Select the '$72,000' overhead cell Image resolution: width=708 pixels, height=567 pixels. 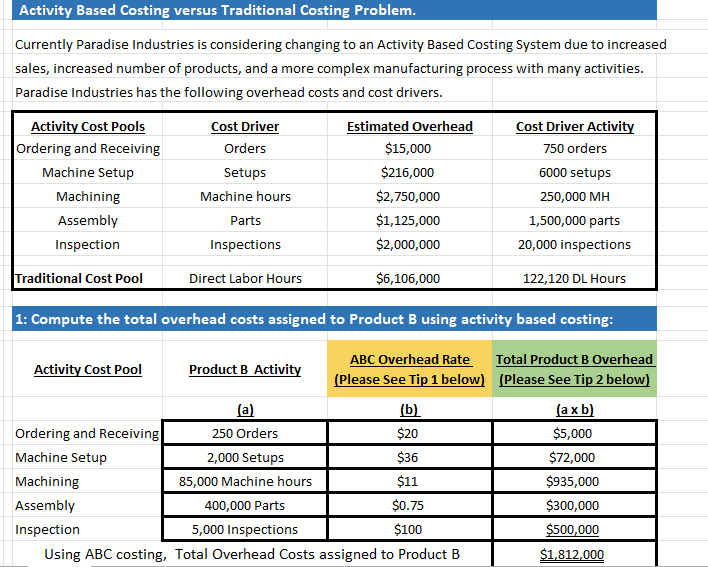tap(574, 457)
